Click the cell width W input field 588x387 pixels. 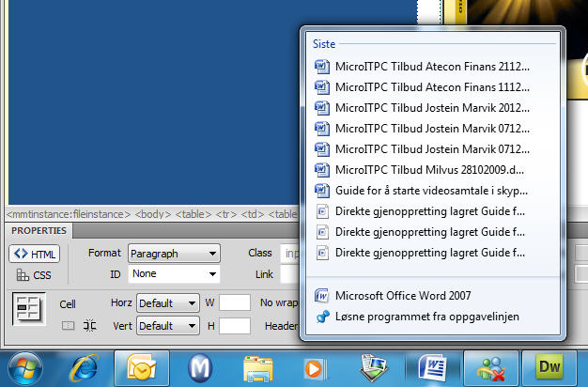point(235,302)
